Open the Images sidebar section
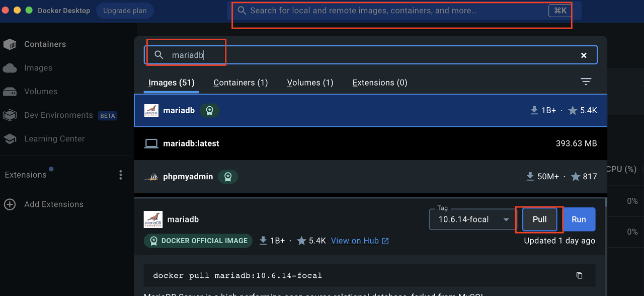The width and height of the screenshot is (644, 296). (x=38, y=68)
